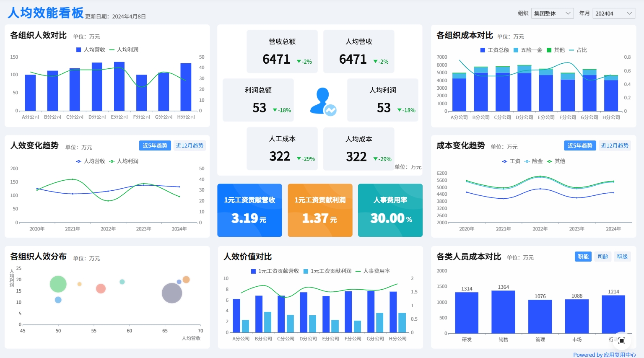
Task: Click the 各组织人效分布 panel title
Action: (39, 257)
